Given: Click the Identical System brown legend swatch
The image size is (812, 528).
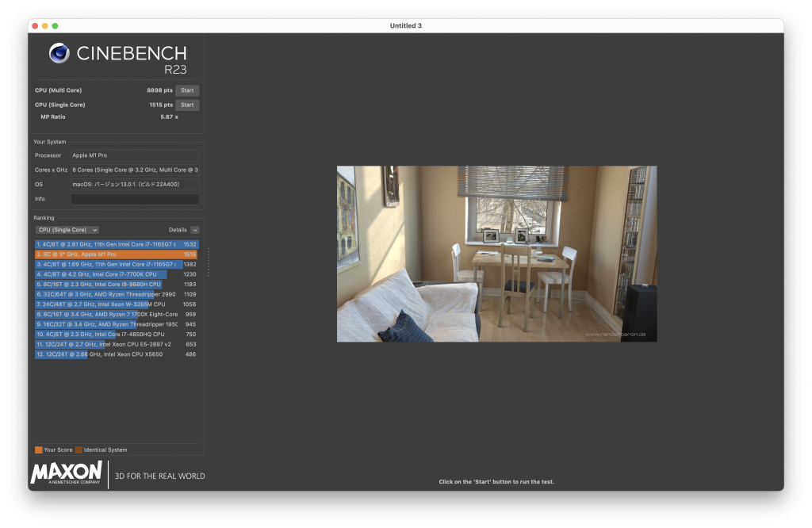Looking at the screenshot, I should (x=79, y=450).
